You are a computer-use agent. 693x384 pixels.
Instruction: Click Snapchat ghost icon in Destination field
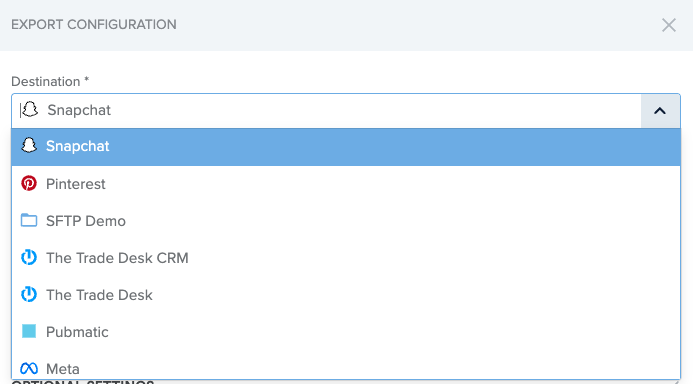click(x=30, y=109)
